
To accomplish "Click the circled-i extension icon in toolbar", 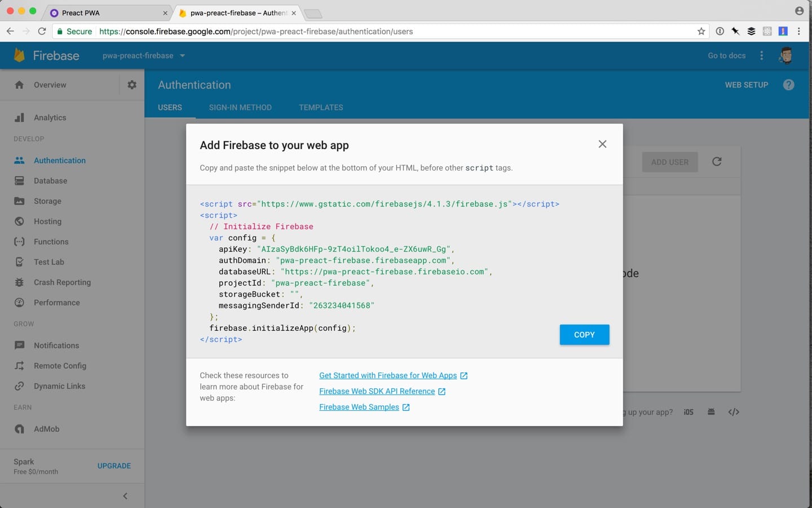I will [x=720, y=31].
